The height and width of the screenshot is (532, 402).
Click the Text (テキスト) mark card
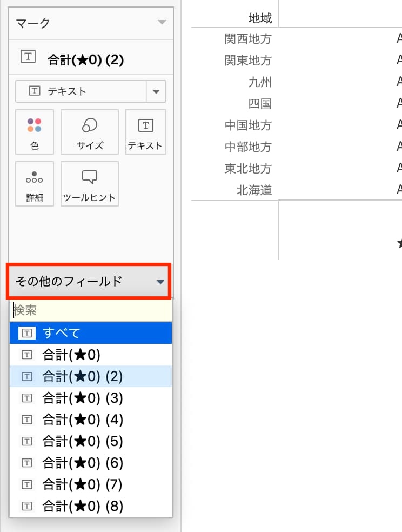click(x=145, y=132)
